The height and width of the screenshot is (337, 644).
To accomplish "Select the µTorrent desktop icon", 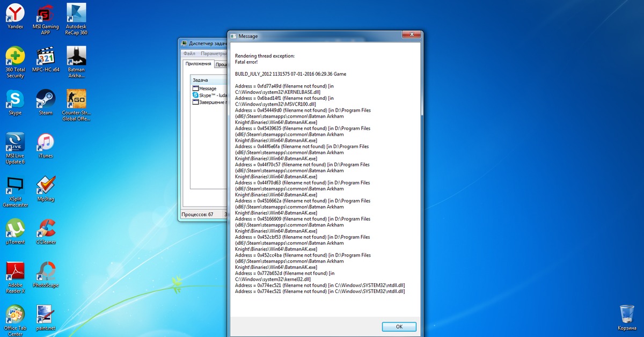I will tap(15, 229).
